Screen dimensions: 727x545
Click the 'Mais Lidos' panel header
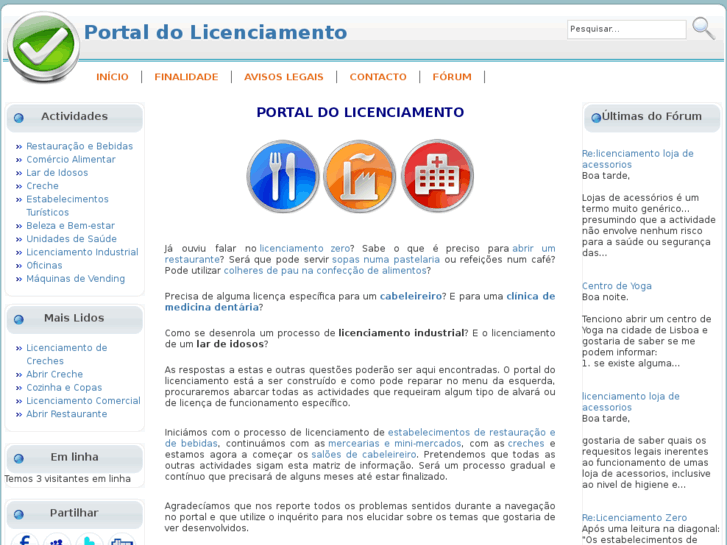[75, 319]
